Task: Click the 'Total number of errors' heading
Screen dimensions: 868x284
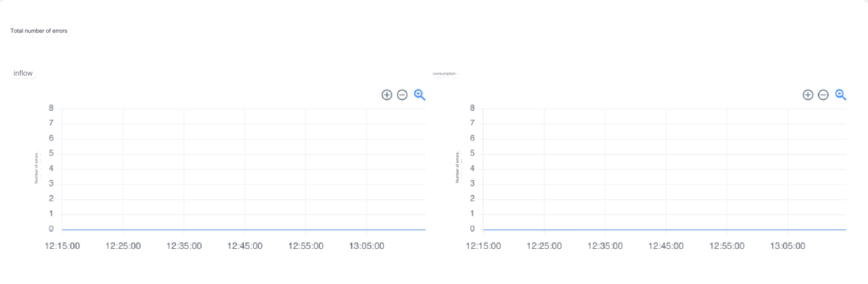Action: tap(39, 31)
